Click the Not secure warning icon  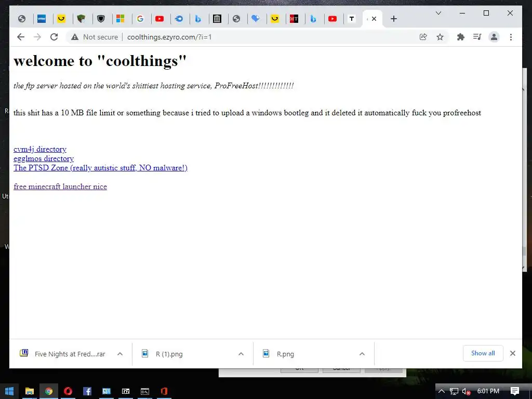pos(75,37)
